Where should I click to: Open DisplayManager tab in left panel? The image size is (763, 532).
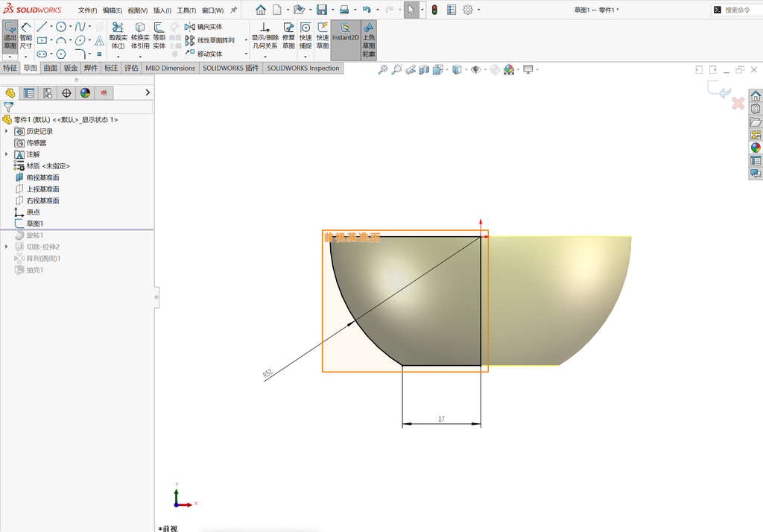(86, 93)
